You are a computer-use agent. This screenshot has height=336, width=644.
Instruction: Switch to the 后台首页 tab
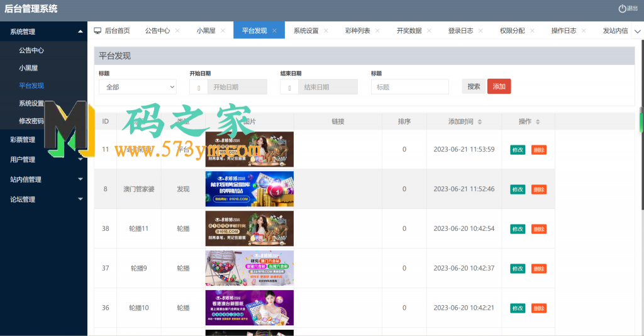(x=117, y=31)
